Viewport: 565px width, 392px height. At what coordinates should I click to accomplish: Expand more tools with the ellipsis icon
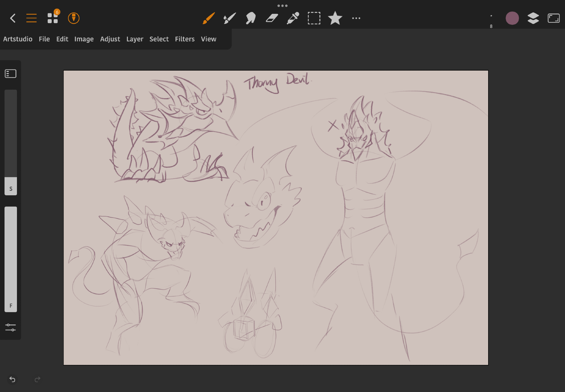(356, 18)
